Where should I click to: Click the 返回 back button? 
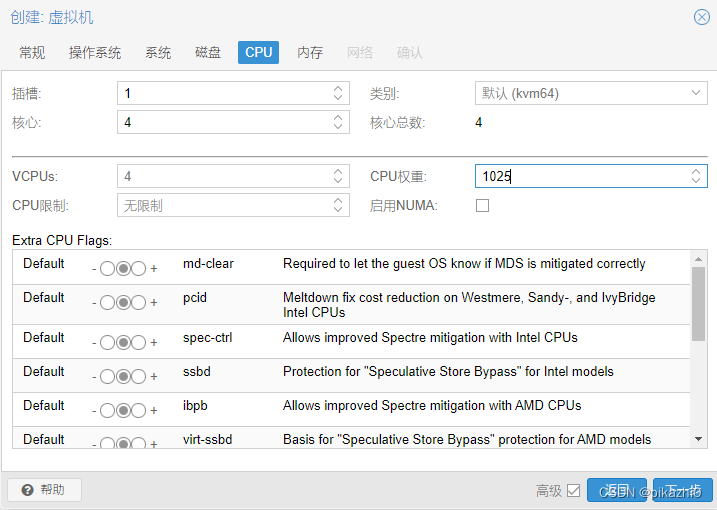click(616, 491)
